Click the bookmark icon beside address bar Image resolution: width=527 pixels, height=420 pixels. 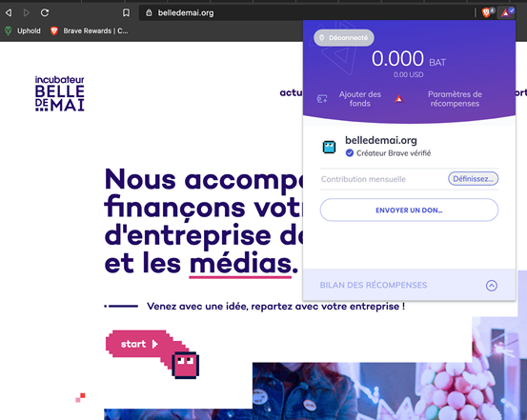click(126, 12)
